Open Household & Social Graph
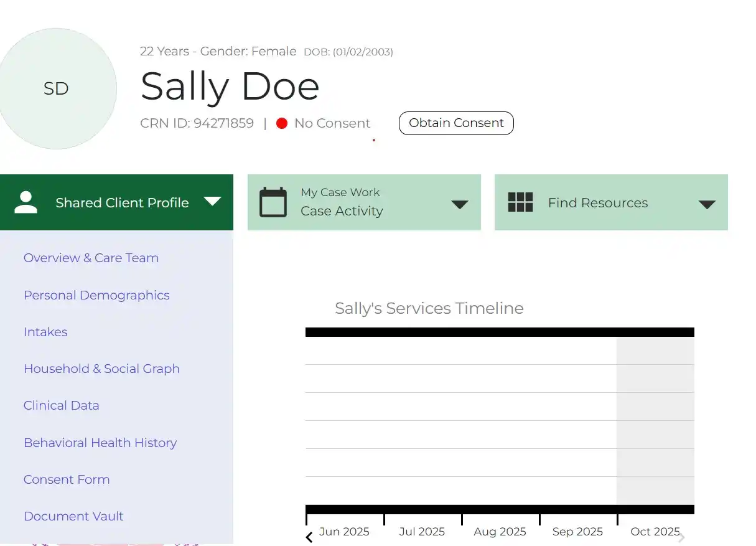The image size is (756, 546). tap(101, 369)
